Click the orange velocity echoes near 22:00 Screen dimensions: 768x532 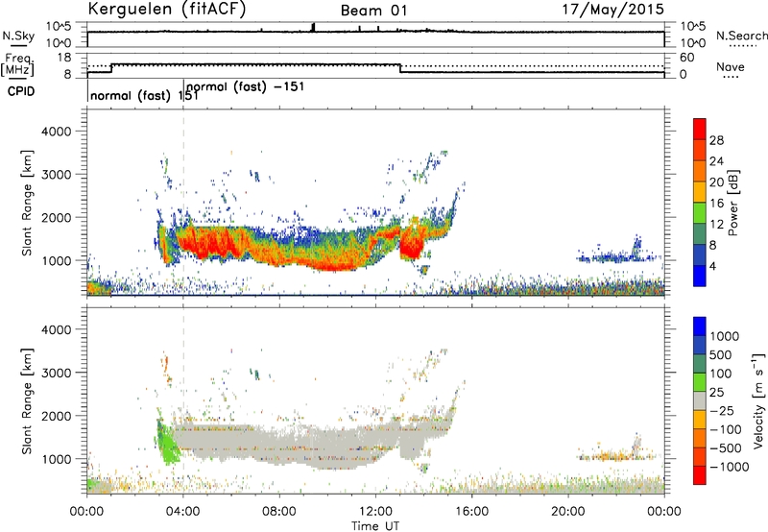[614, 457]
